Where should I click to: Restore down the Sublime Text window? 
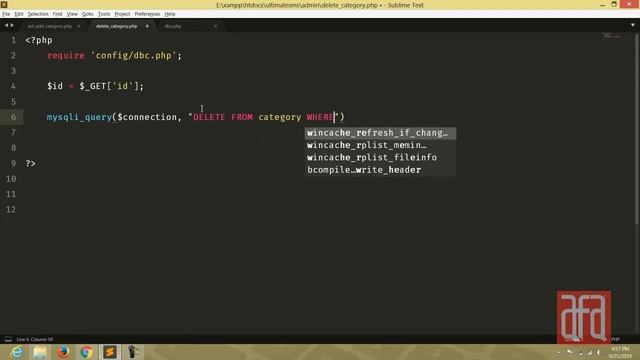pos(614,4)
